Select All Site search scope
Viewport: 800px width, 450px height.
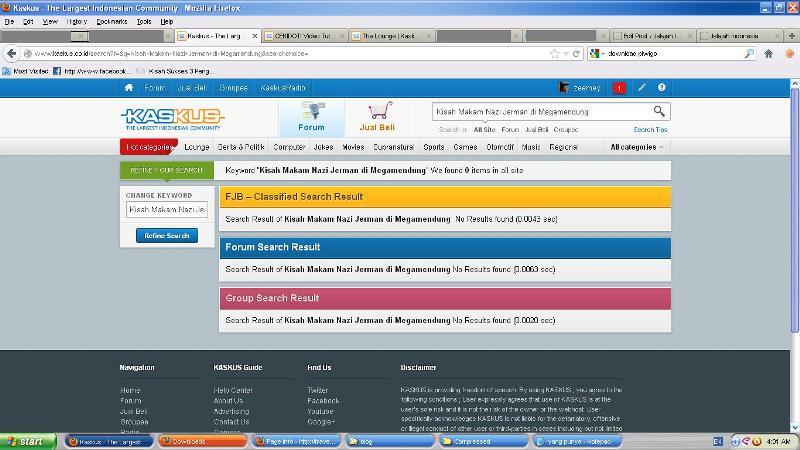(x=484, y=130)
